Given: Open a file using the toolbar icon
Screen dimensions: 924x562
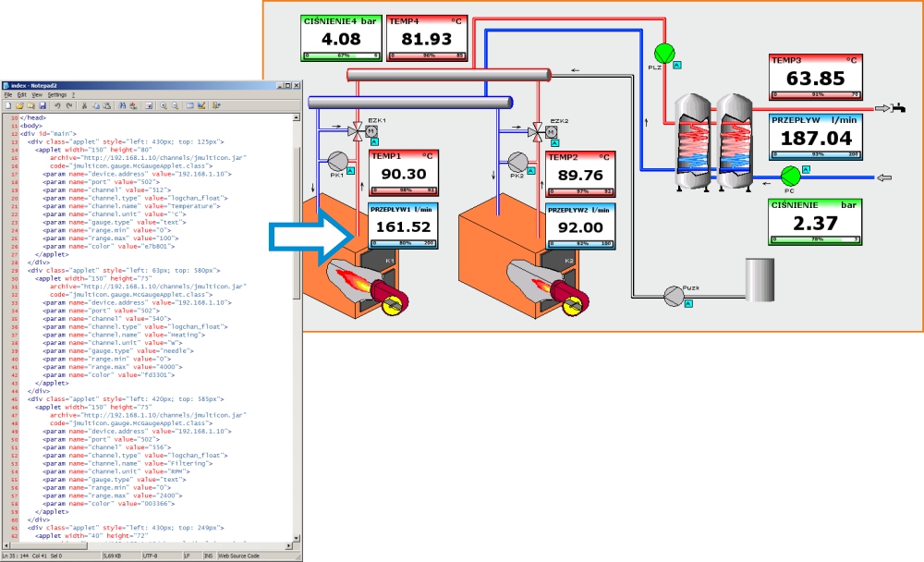Looking at the screenshot, I should [19, 104].
